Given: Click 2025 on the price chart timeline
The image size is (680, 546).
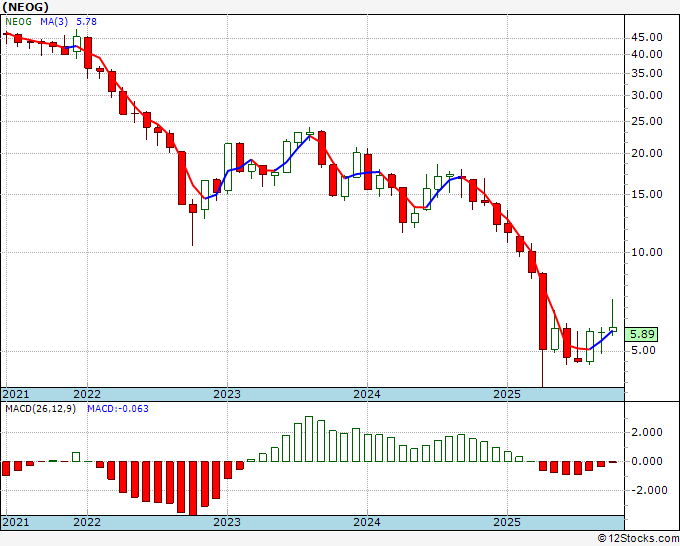Looking at the screenshot, I should tap(507, 394).
